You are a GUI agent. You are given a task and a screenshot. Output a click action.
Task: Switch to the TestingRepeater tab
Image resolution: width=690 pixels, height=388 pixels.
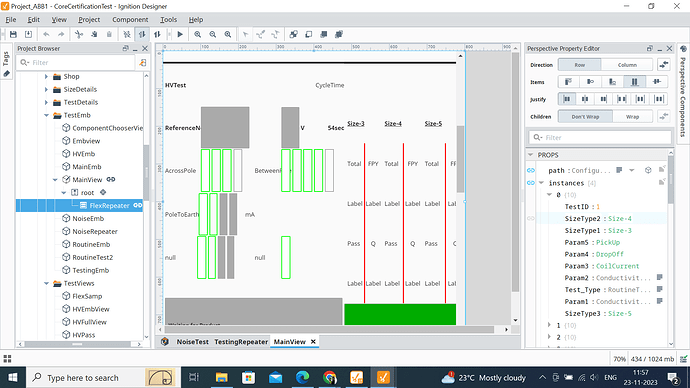point(241,342)
